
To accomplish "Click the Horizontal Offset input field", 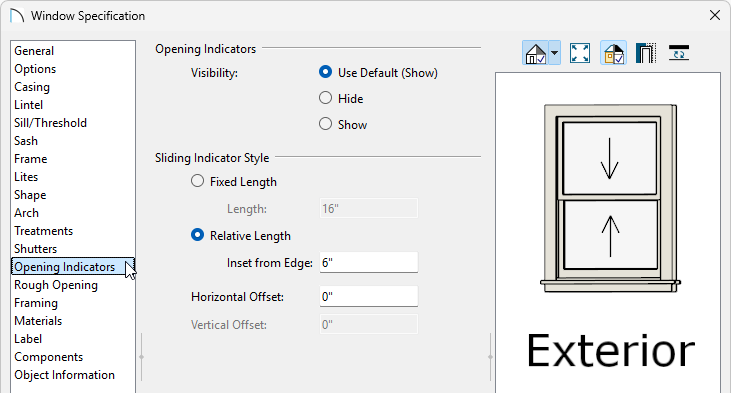I will click(x=368, y=296).
